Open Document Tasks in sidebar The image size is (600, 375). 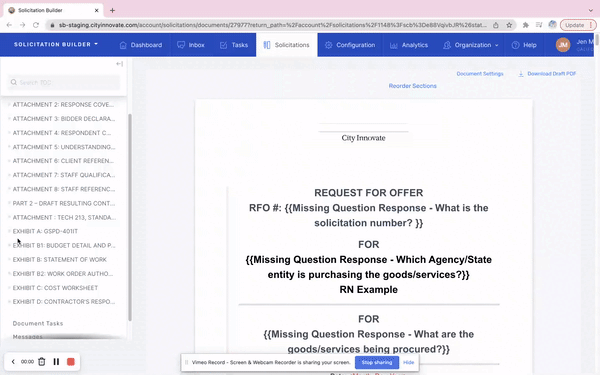(x=38, y=323)
